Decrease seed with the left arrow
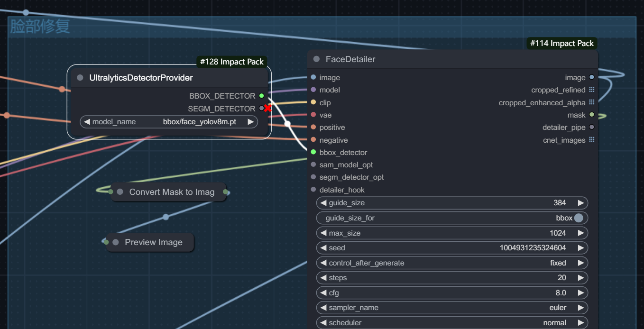644x329 pixels. point(323,248)
